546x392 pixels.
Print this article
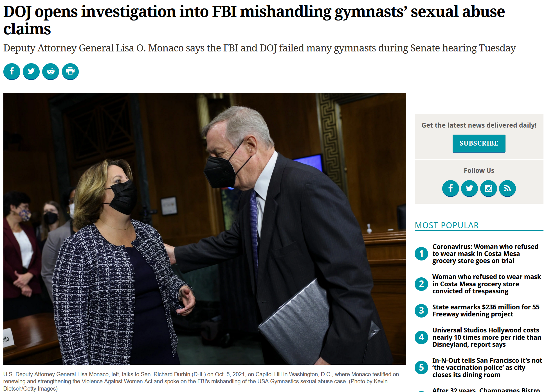(70, 71)
